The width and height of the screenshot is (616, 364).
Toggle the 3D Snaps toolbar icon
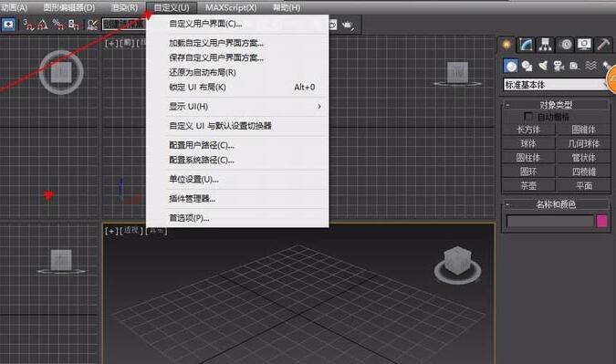point(28,26)
